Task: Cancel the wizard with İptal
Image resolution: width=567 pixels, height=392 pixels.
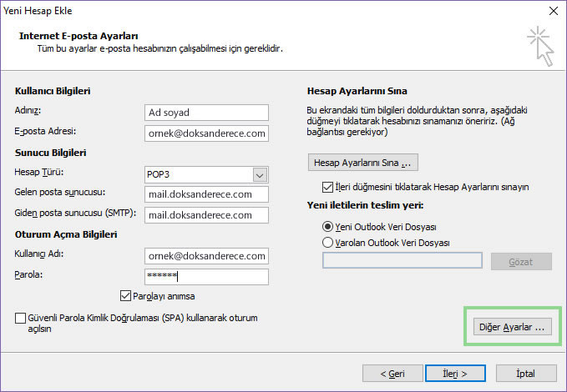Action: 526,373
